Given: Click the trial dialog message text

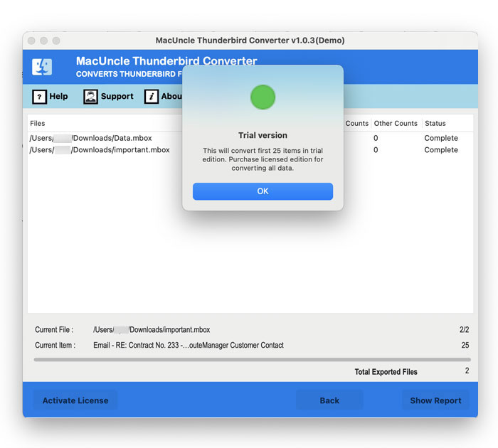Looking at the screenshot, I should pos(263,159).
